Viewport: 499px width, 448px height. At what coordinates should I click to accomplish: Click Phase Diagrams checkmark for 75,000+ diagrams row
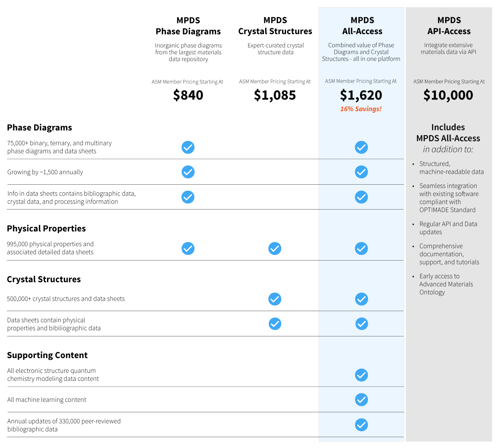pyautogui.click(x=188, y=147)
